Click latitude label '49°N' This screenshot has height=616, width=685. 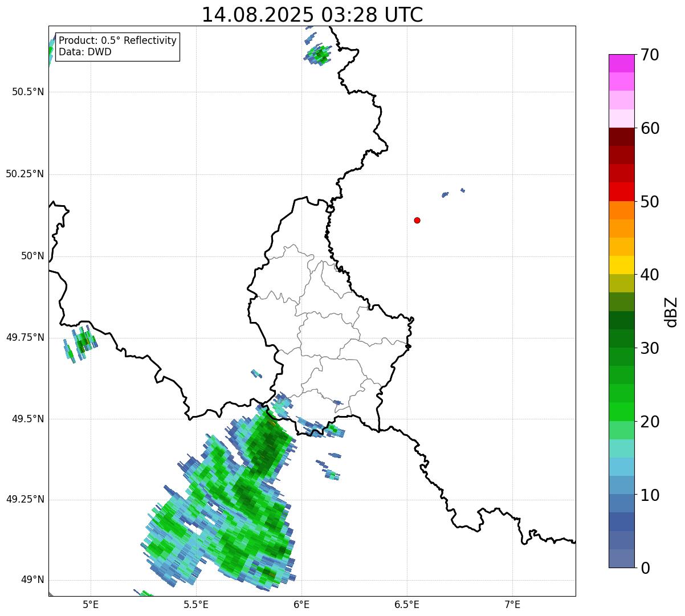(x=32, y=580)
